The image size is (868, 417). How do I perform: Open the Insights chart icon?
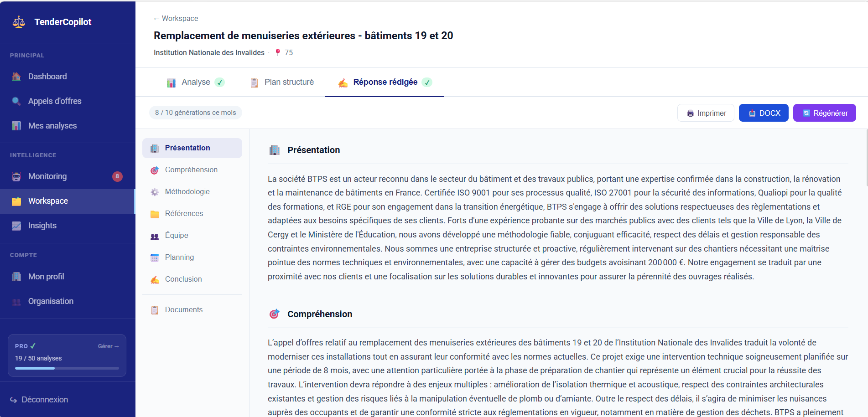tap(16, 226)
